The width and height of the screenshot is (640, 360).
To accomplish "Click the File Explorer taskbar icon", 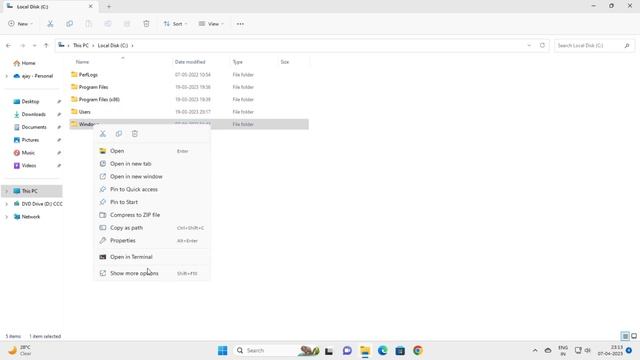I will 365,351.
